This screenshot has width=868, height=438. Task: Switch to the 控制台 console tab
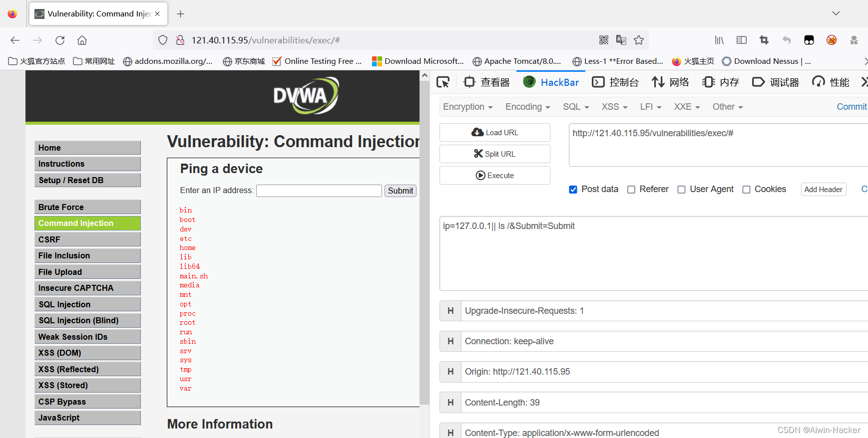click(x=615, y=82)
